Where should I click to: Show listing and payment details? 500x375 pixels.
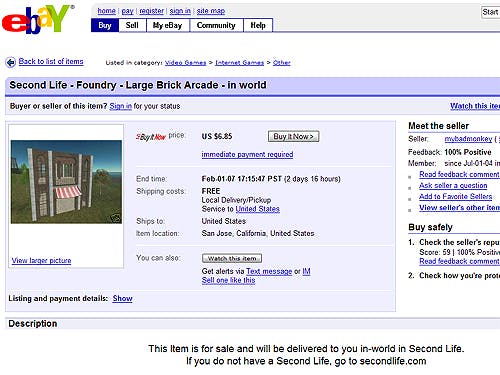pyautogui.click(x=122, y=298)
